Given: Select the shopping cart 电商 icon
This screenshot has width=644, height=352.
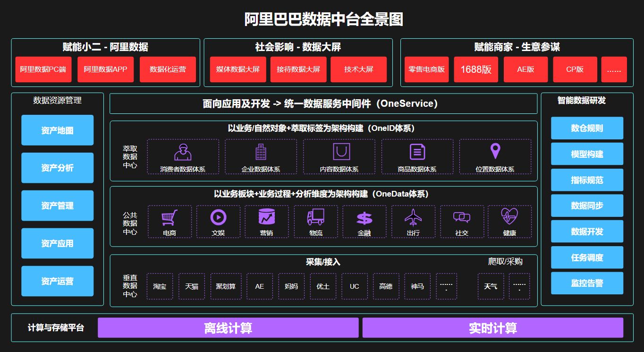Looking at the screenshot, I should [x=169, y=218].
